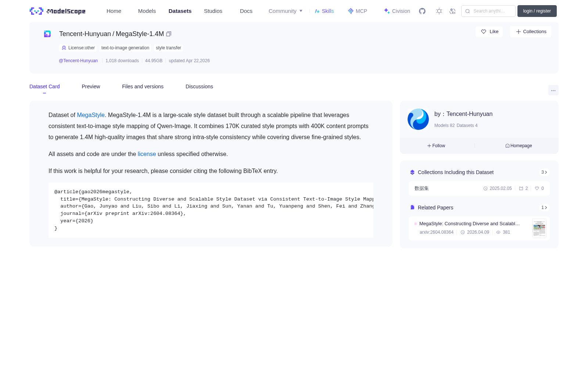Click the '@article{gao2026megastyle,' BibTeX line
This screenshot has height=368, width=588.
(x=93, y=192)
